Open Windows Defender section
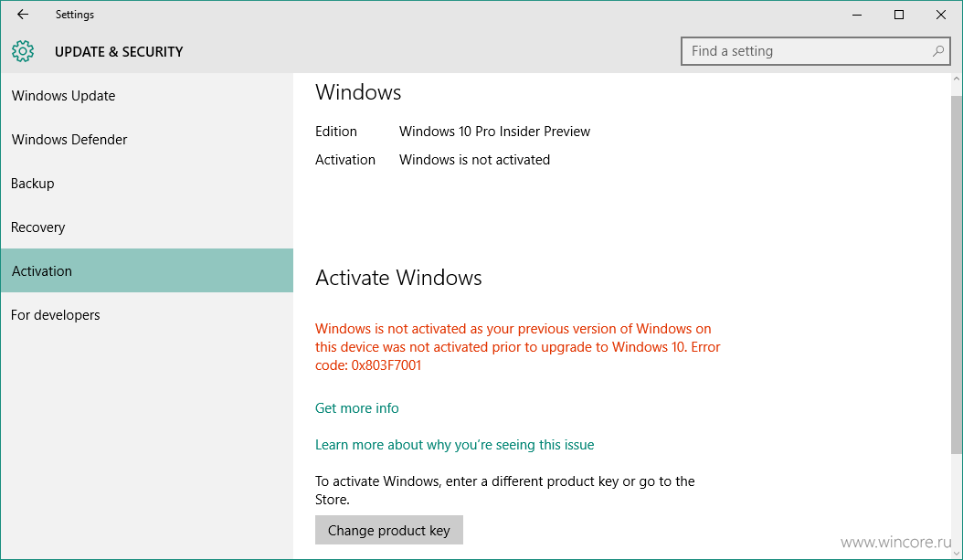Image resolution: width=963 pixels, height=560 pixels. click(x=147, y=140)
